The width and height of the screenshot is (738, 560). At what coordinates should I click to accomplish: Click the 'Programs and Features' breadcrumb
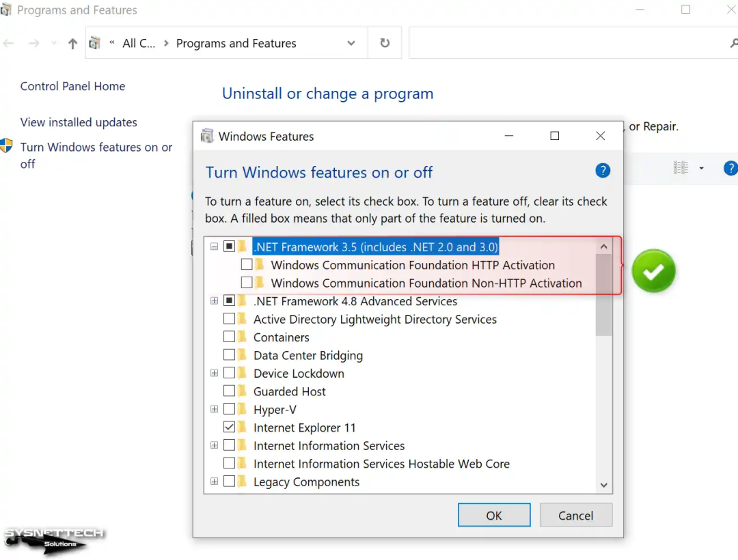236,43
